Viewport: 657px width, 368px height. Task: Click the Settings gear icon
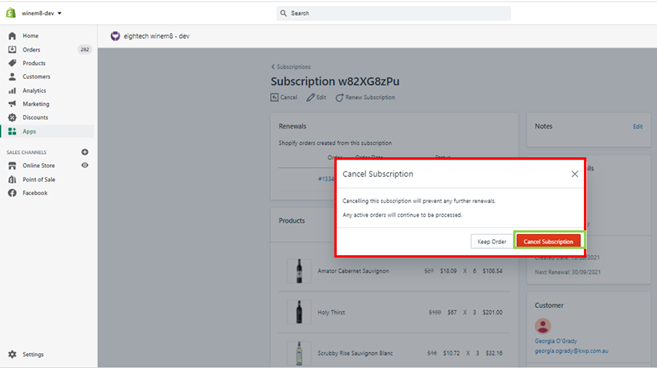(12, 355)
